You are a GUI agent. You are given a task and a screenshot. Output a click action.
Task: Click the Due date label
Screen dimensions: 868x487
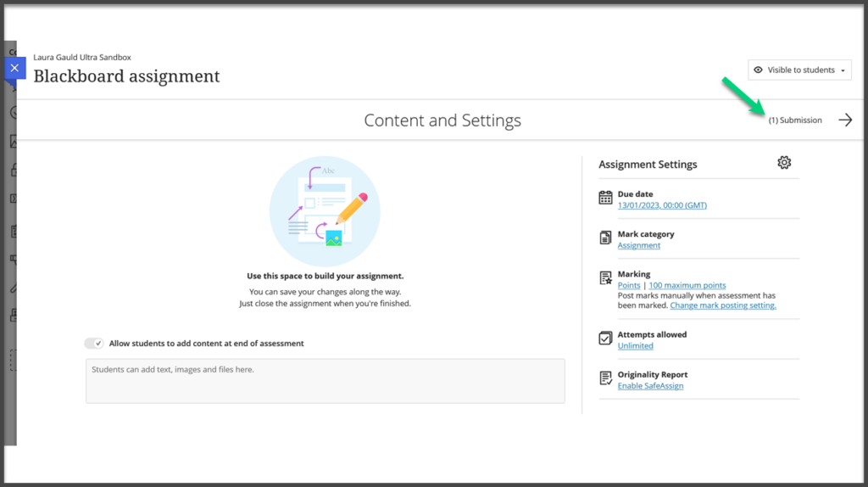(635, 194)
